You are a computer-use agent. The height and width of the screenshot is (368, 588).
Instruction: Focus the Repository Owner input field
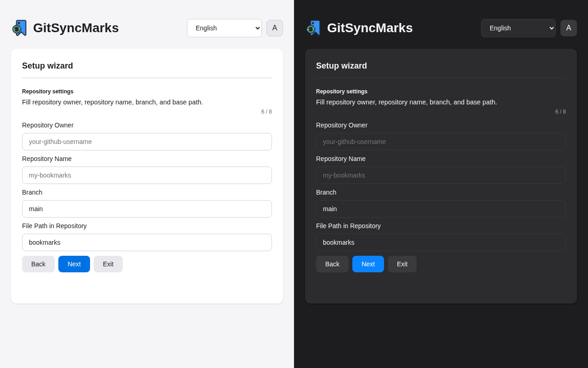[x=147, y=142]
